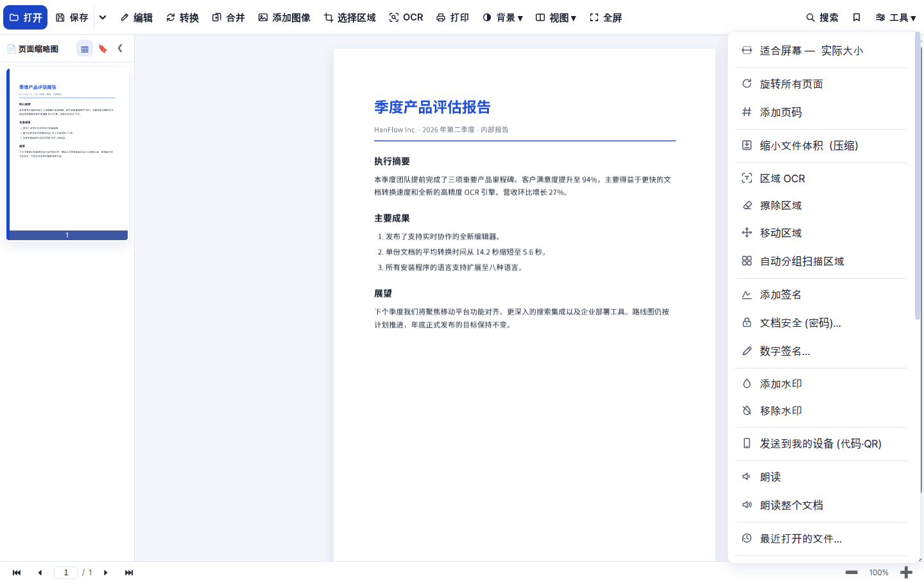Open 最近打开的文件... list
Screen dimensions: 924x583
(821, 539)
